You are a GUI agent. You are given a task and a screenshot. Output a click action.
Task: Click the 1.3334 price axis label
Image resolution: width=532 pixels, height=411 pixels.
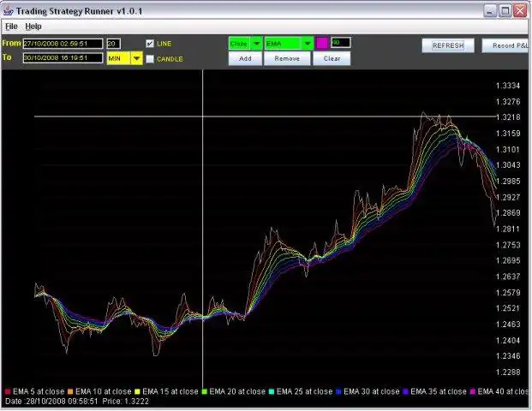click(508, 86)
